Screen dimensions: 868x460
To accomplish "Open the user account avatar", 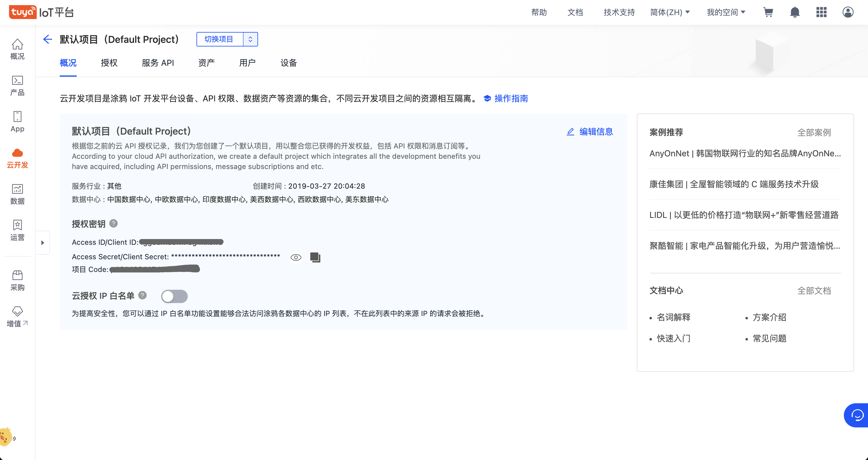I will (x=848, y=12).
